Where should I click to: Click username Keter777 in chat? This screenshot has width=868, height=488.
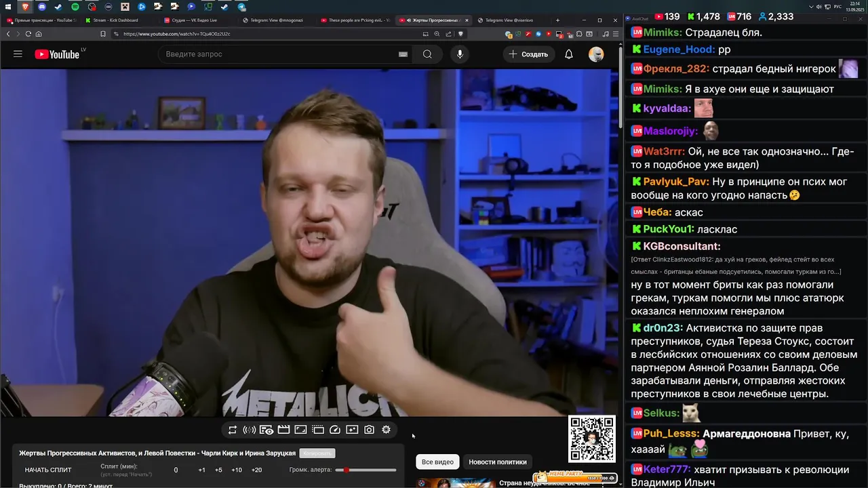tap(666, 469)
